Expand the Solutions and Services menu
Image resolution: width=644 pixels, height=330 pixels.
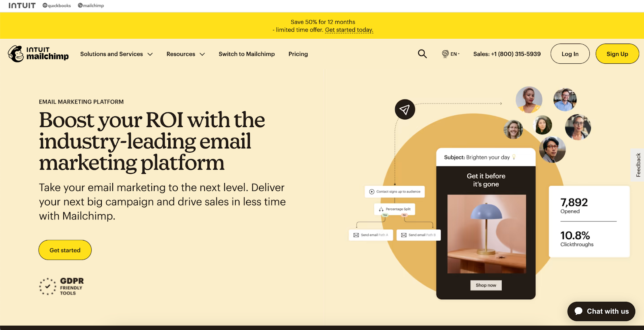pos(116,54)
